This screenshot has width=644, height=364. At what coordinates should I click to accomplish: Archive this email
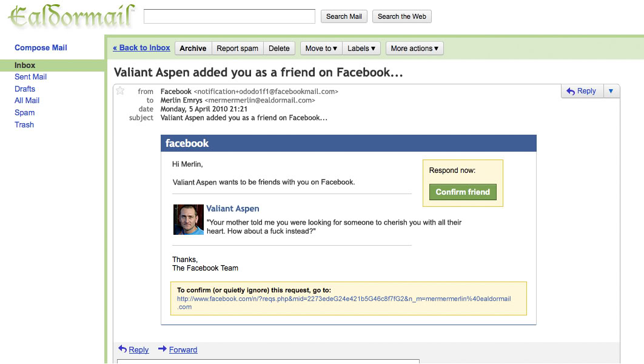193,49
